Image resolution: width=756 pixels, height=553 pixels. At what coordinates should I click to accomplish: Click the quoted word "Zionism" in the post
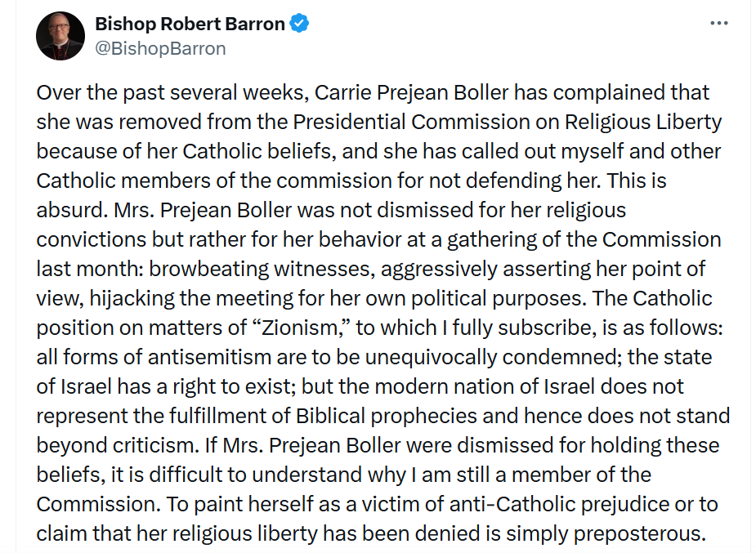coord(302,328)
